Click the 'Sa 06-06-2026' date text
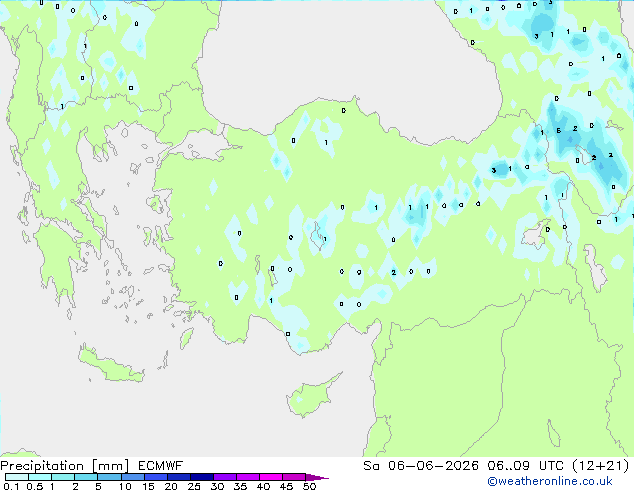The width and height of the screenshot is (634, 490). tap(421, 466)
